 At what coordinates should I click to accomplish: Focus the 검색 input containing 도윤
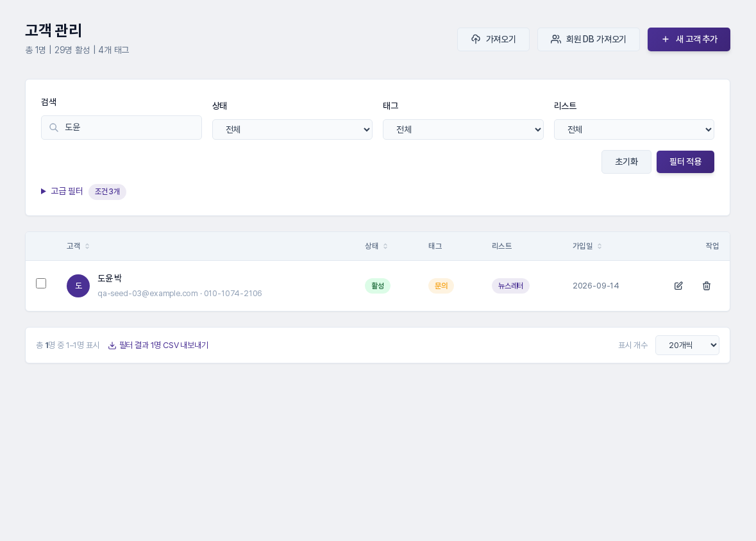[121, 128]
